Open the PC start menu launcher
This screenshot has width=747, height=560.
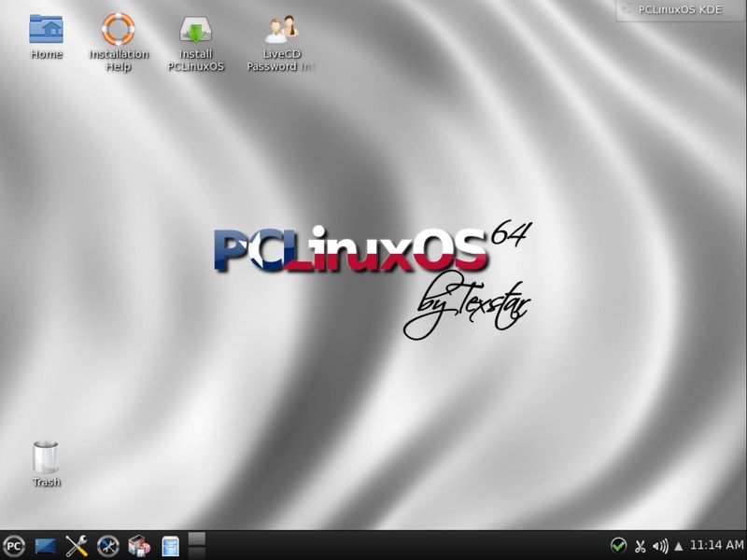[14, 546]
